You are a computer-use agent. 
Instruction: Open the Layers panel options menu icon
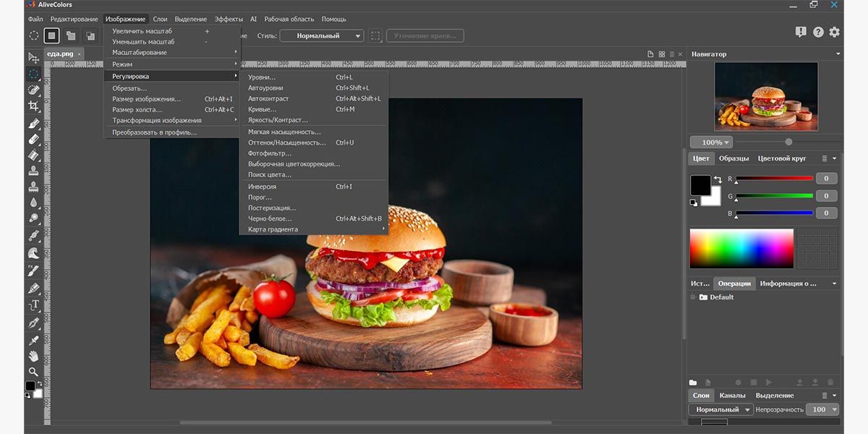825,396
